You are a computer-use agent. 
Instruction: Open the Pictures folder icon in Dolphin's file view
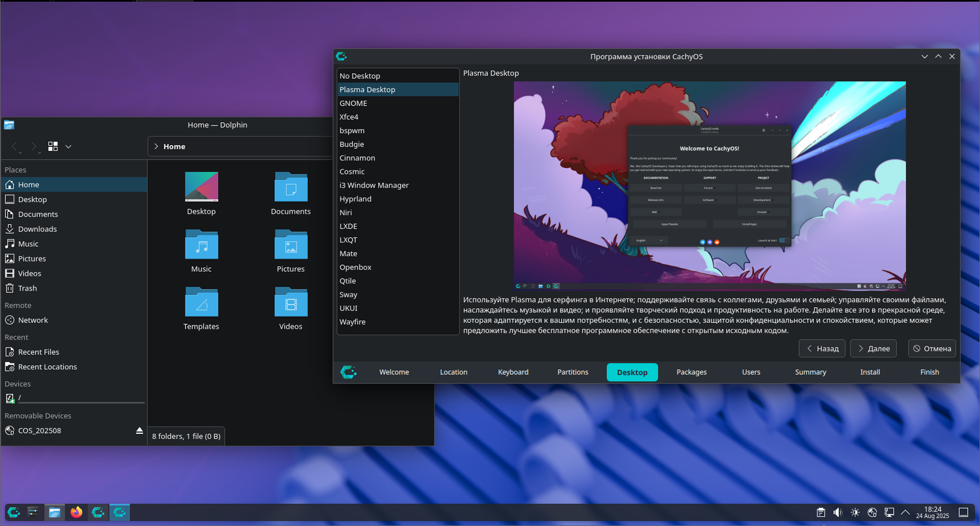click(291, 244)
